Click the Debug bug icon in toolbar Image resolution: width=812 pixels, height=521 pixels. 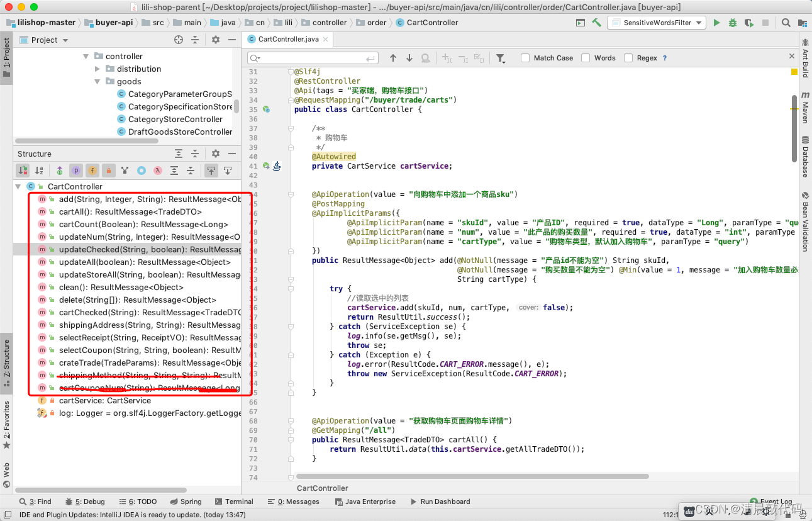[x=732, y=23]
